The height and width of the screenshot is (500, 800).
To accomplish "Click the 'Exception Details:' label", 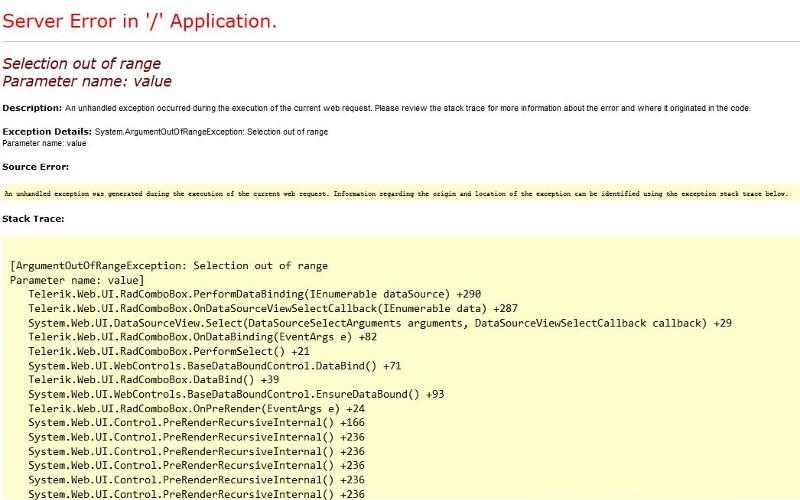I will click(47, 132).
